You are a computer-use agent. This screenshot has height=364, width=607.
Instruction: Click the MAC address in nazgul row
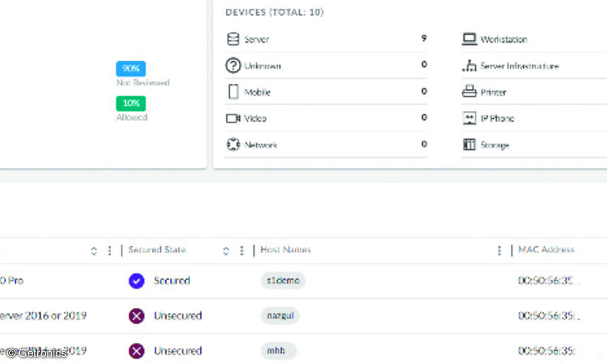tap(549, 316)
